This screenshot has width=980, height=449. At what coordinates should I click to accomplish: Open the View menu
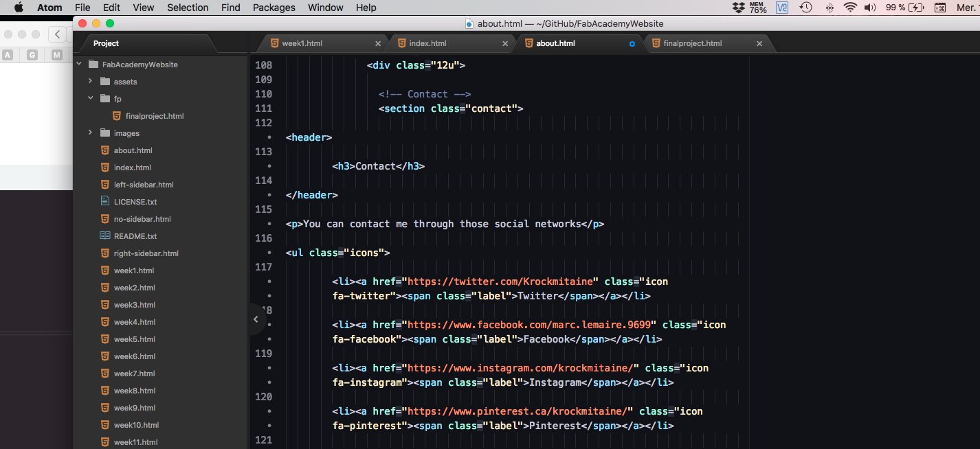pos(144,8)
